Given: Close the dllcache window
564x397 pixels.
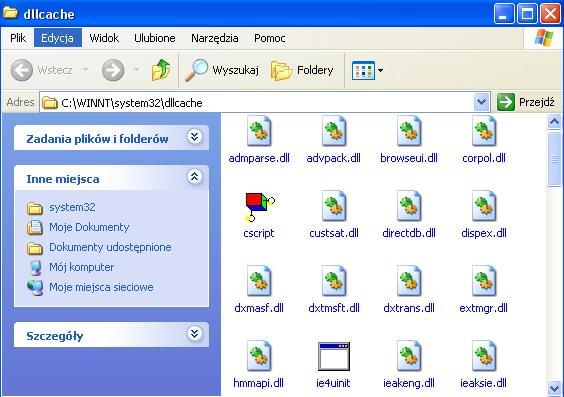Looking at the screenshot, I should pos(550,14).
